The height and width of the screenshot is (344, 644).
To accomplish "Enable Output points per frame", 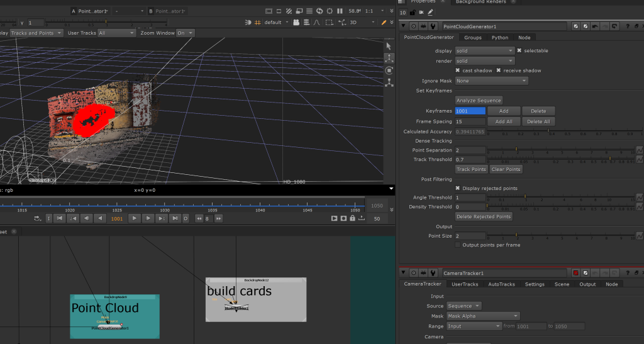I will click(458, 245).
